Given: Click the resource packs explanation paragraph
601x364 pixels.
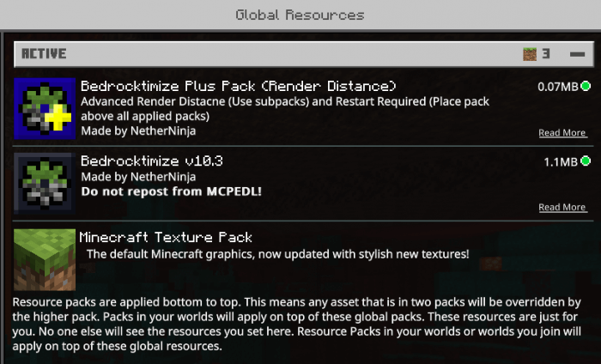Looking at the screenshot, I should (x=297, y=325).
